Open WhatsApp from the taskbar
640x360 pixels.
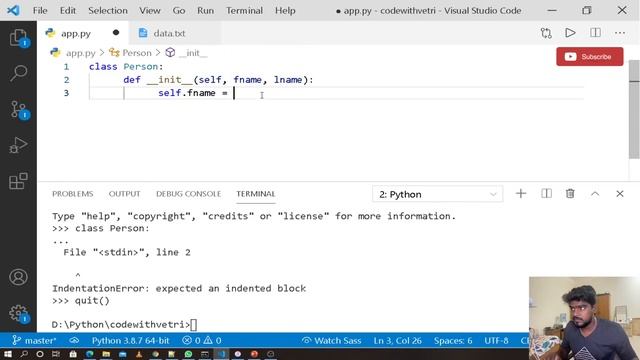pyautogui.click(x=188, y=354)
